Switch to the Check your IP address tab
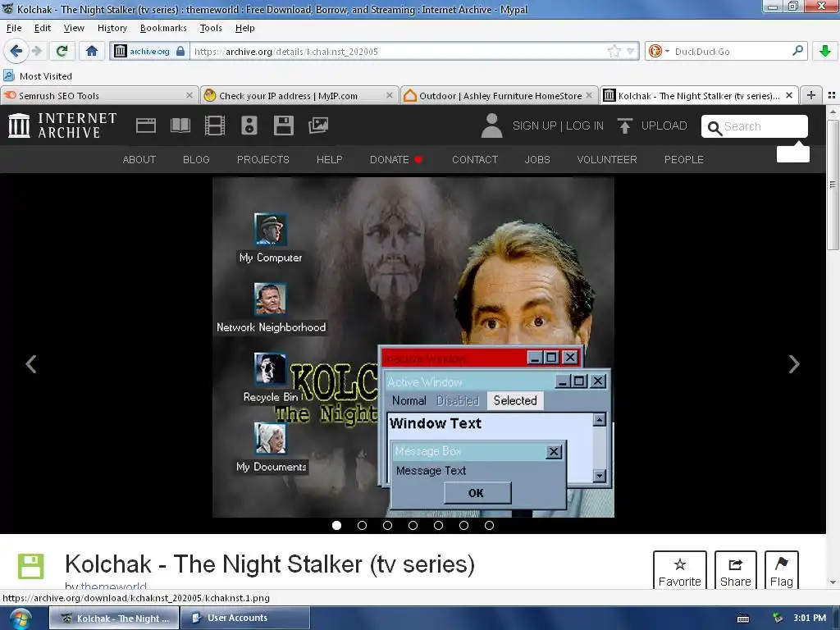 (x=299, y=95)
